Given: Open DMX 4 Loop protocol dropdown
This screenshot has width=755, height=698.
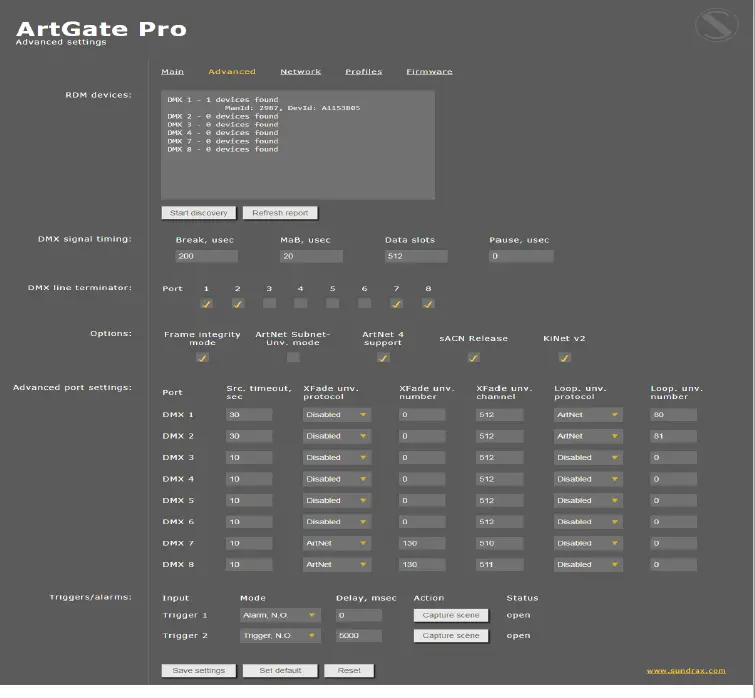Looking at the screenshot, I should click(588, 479).
